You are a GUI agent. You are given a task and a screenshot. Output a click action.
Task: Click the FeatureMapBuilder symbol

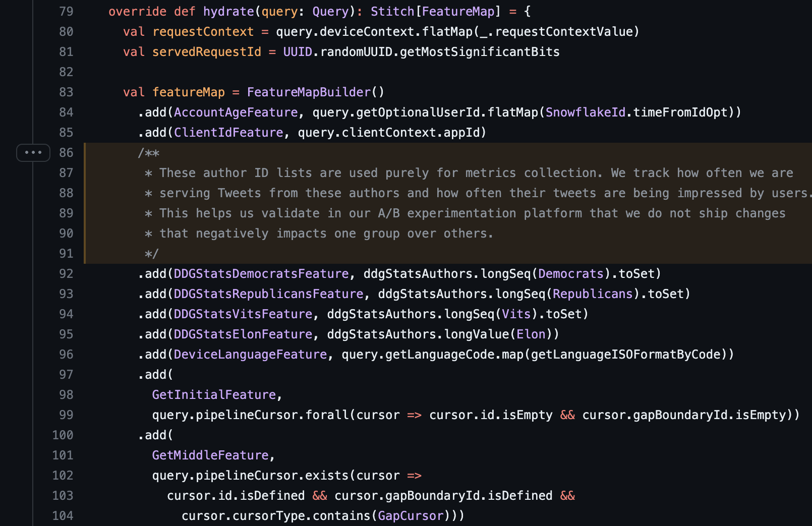pyautogui.click(x=309, y=92)
